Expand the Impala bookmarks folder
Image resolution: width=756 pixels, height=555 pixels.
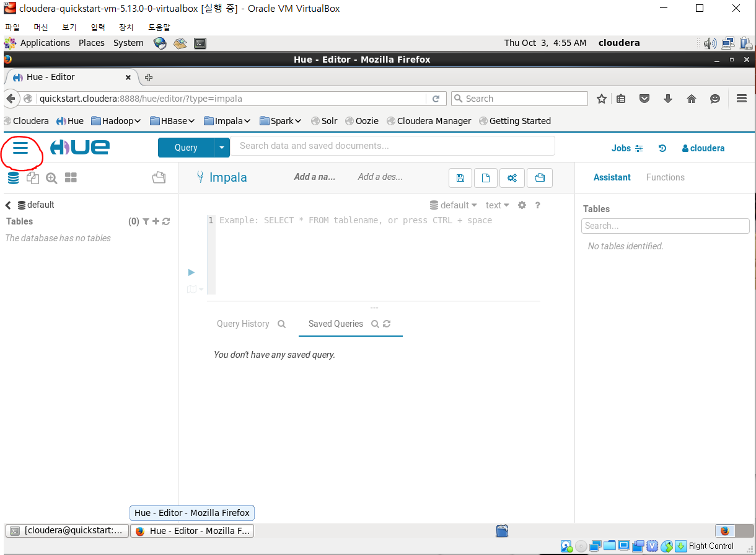pyautogui.click(x=227, y=121)
